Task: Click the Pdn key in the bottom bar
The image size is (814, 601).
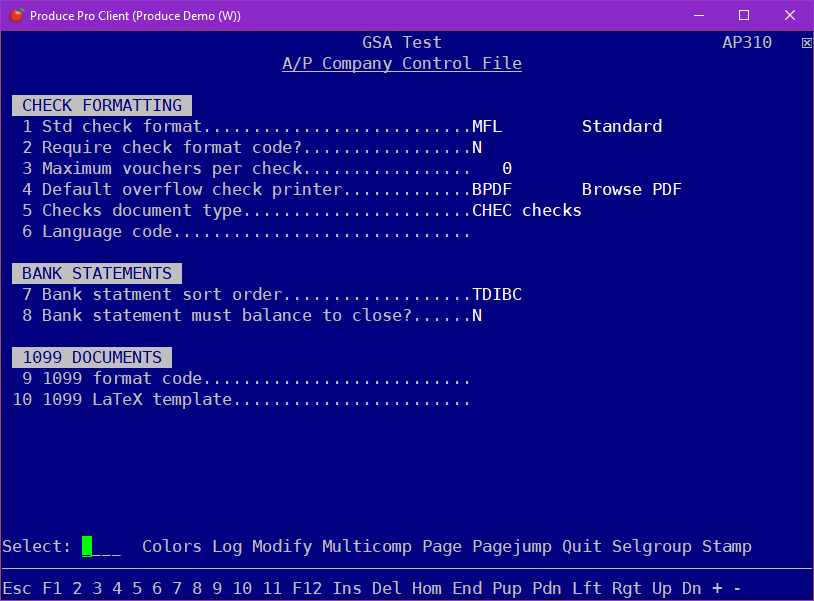Action: tap(547, 589)
